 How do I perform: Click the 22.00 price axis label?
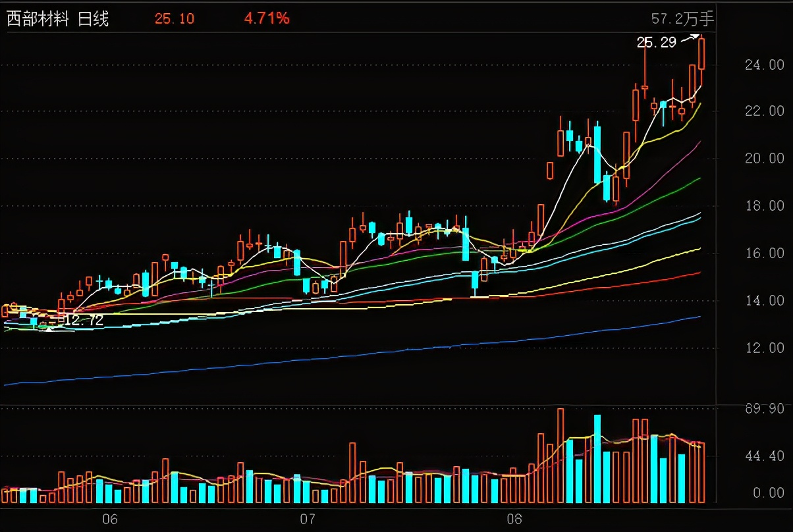[x=763, y=111]
